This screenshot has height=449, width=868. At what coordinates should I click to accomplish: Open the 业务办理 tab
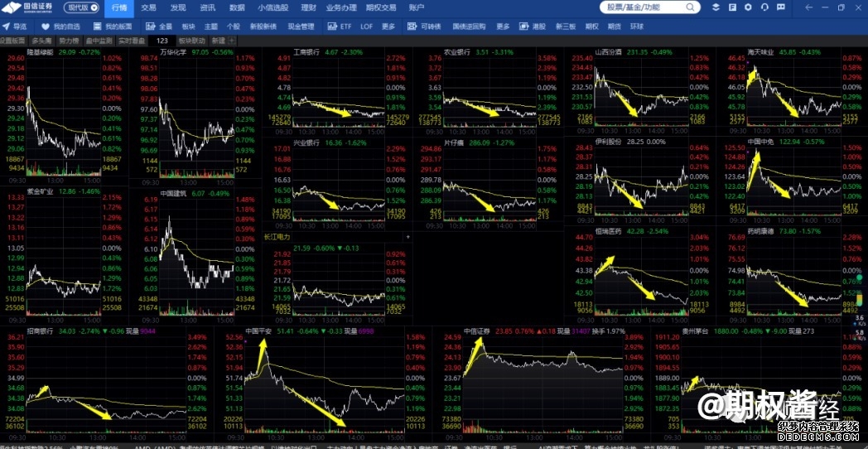[341, 7]
